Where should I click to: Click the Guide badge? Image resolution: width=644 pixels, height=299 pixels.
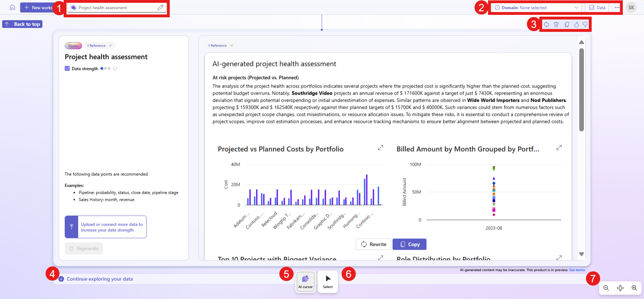[73, 46]
